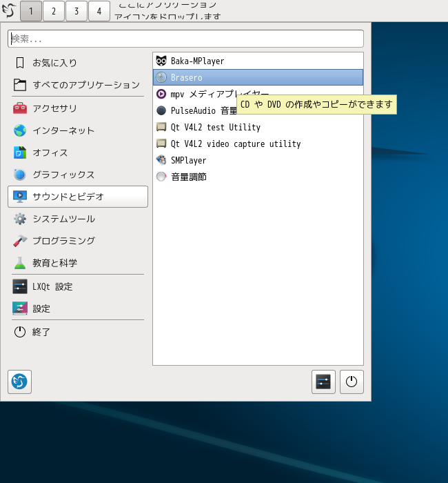Open the Whisker menu bird icon in panel
Image resolution: width=448 pixels, height=483 pixels.
click(x=8, y=11)
